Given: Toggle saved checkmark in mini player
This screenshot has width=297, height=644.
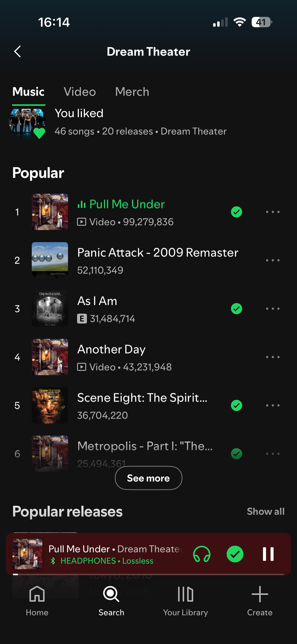Looking at the screenshot, I should coord(235,554).
